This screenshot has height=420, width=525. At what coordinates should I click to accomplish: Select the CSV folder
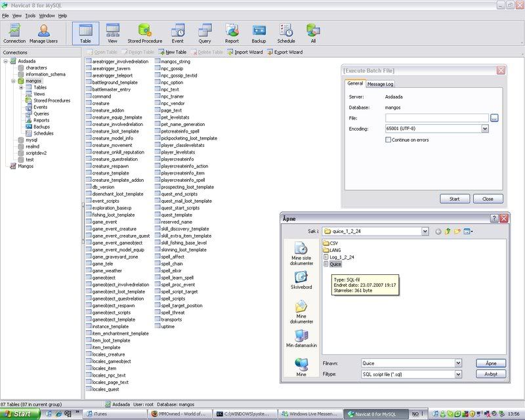[331, 243]
